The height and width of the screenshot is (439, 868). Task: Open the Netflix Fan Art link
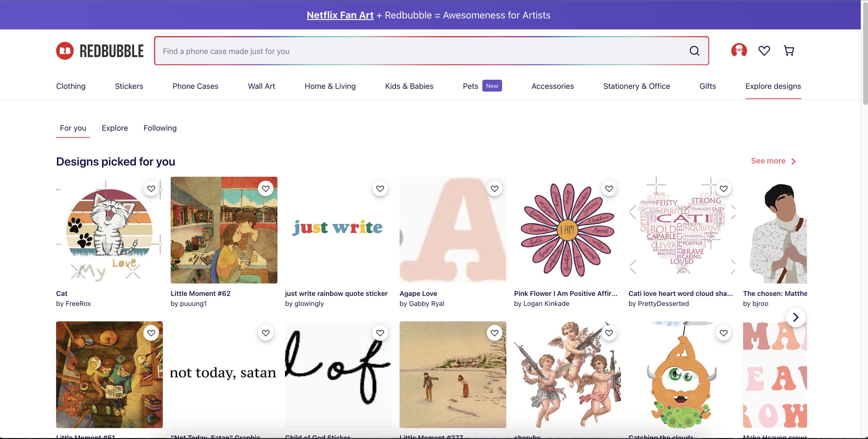tap(340, 15)
